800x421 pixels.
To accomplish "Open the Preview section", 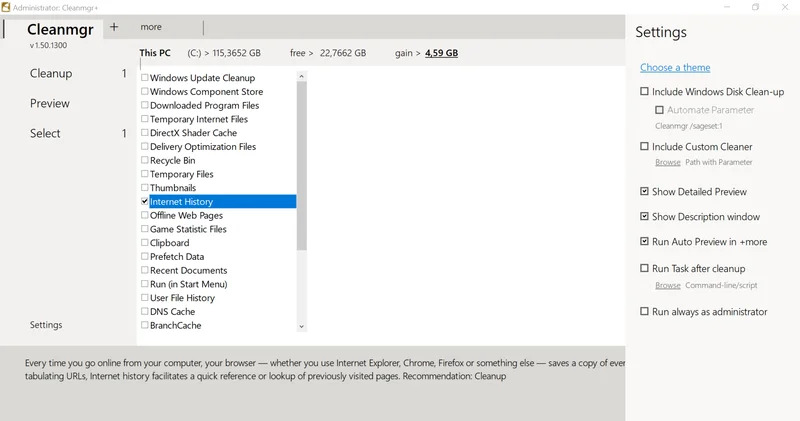I will click(49, 104).
